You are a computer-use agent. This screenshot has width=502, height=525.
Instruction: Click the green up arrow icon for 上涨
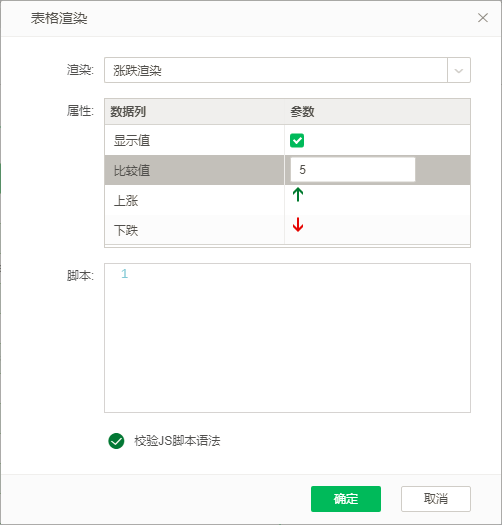298,195
